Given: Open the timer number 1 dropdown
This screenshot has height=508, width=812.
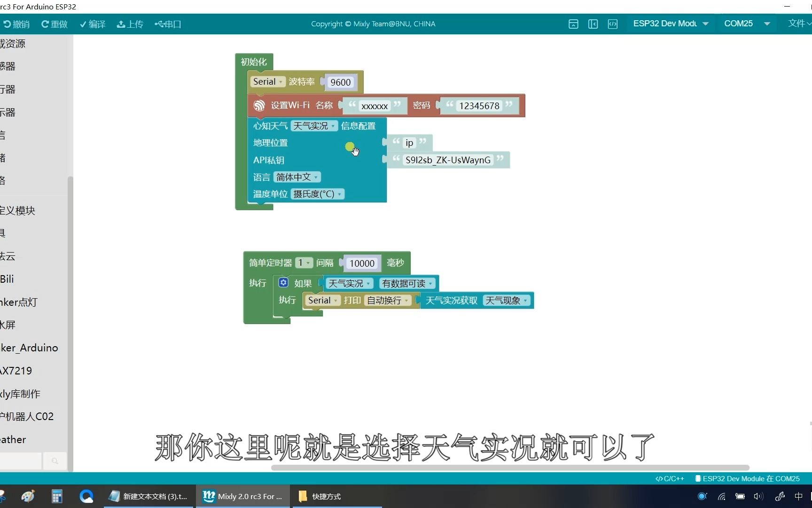Looking at the screenshot, I should click(304, 262).
